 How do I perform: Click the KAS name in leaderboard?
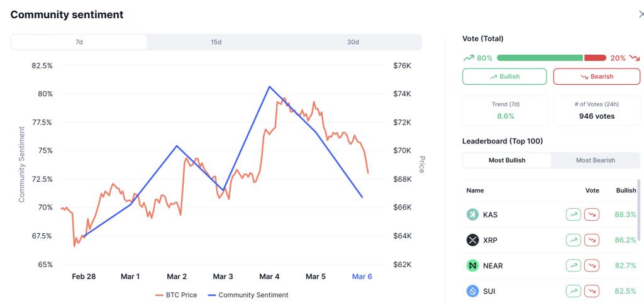(491, 214)
